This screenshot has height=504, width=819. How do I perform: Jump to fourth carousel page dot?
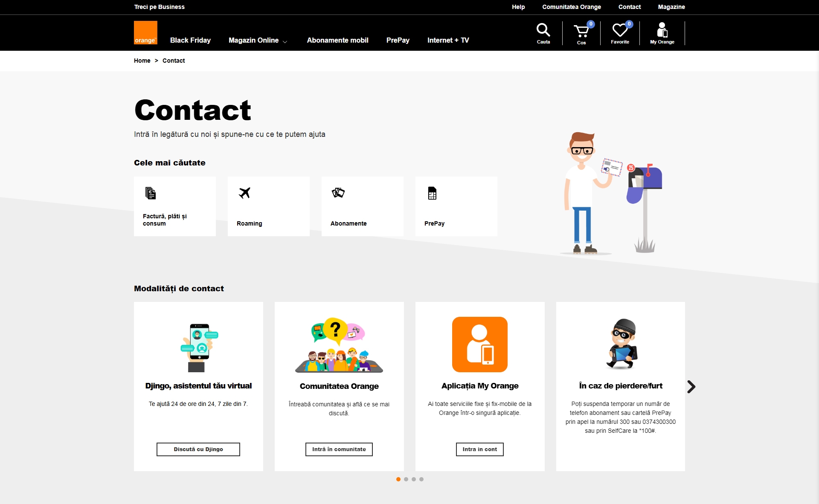point(421,479)
